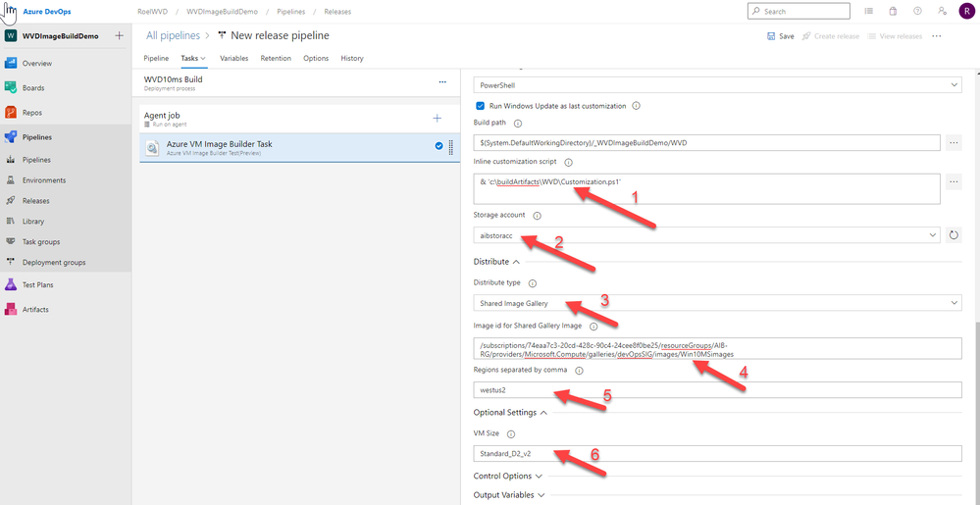The height and width of the screenshot is (505, 980).
Task: Show info for Regions separated by comma
Action: [x=579, y=371]
